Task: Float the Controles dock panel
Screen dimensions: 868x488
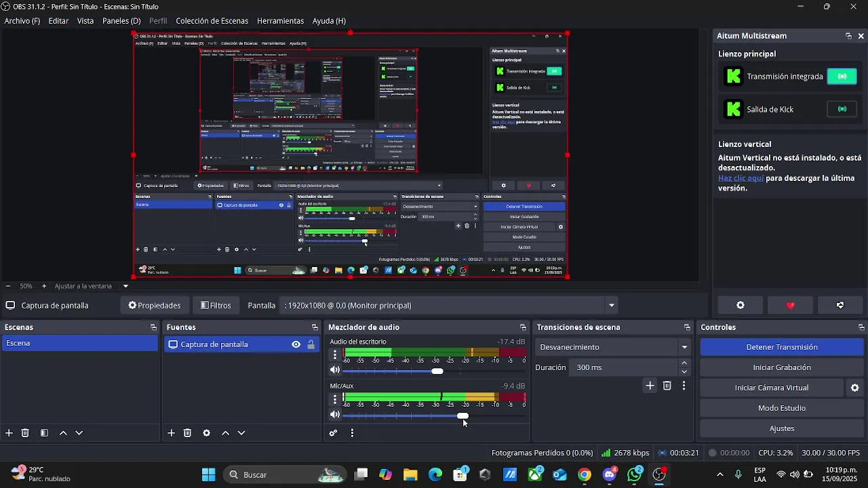Action: coord(861,327)
